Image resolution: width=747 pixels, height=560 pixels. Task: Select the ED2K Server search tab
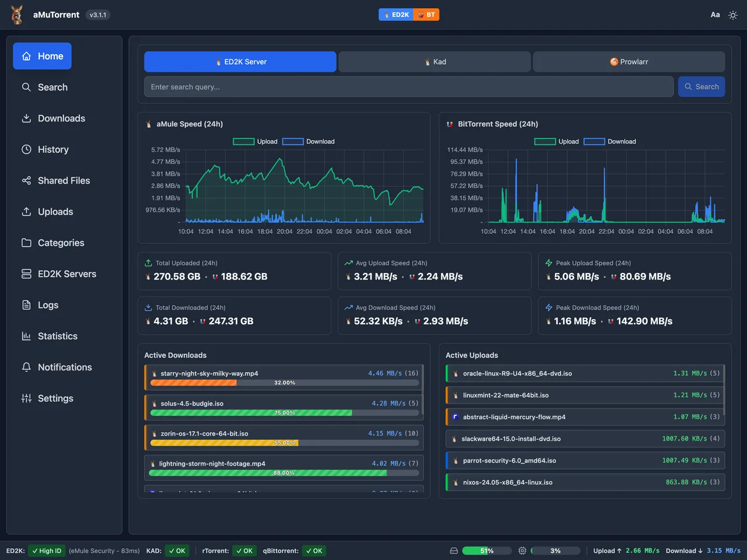(240, 62)
